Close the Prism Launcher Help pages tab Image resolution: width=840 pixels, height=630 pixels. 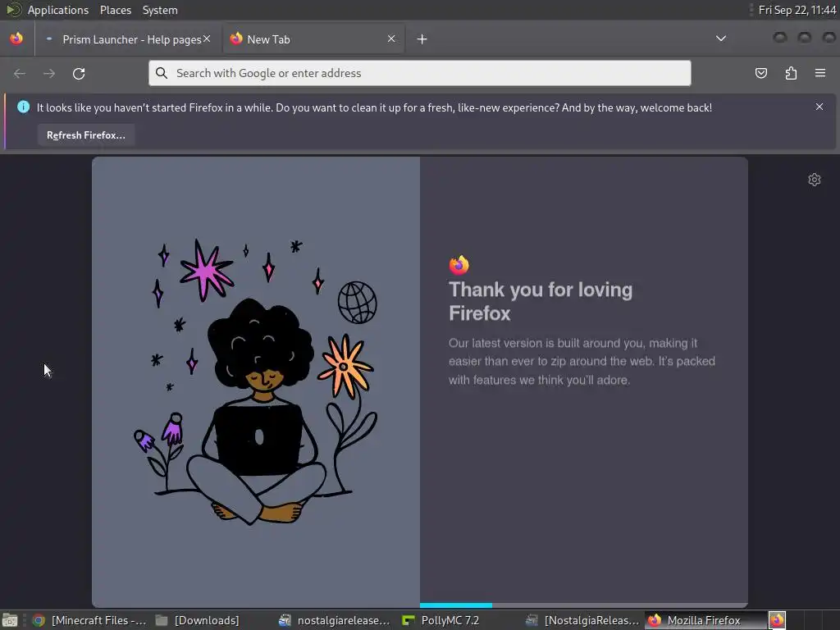(x=207, y=39)
